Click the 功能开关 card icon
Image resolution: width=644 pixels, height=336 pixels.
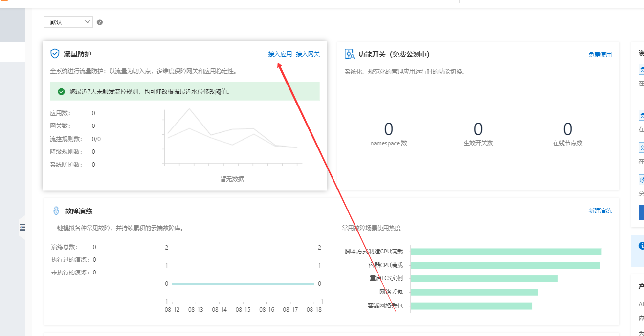pyautogui.click(x=349, y=54)
